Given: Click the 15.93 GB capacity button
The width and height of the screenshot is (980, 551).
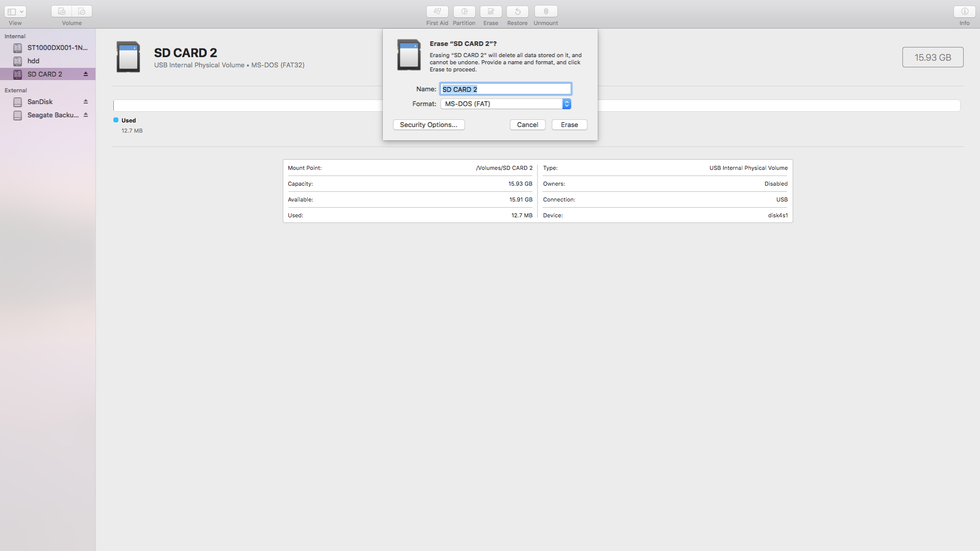Looking at the screenshot, I should [x=933, y=57].
